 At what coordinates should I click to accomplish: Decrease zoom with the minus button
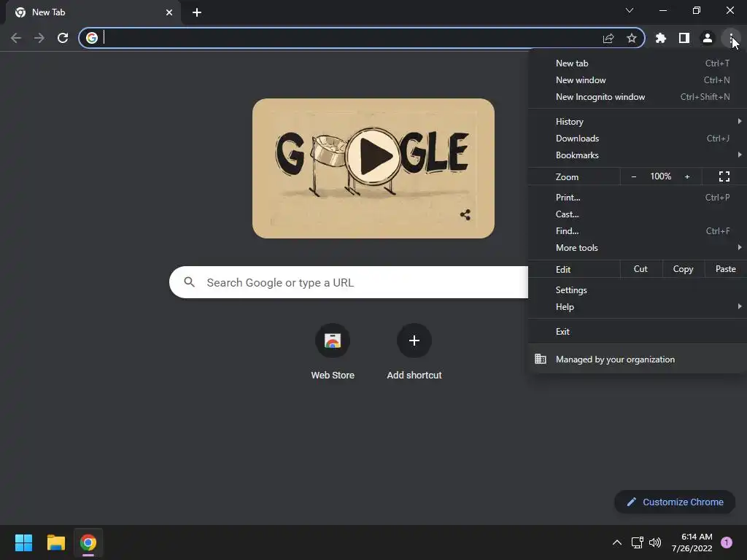[634, 176]
